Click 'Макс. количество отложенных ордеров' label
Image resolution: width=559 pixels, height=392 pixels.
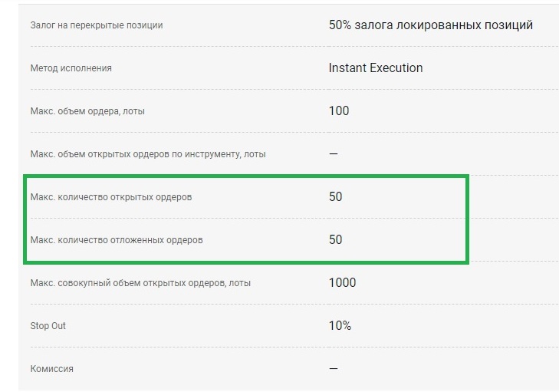coord(117,240)
